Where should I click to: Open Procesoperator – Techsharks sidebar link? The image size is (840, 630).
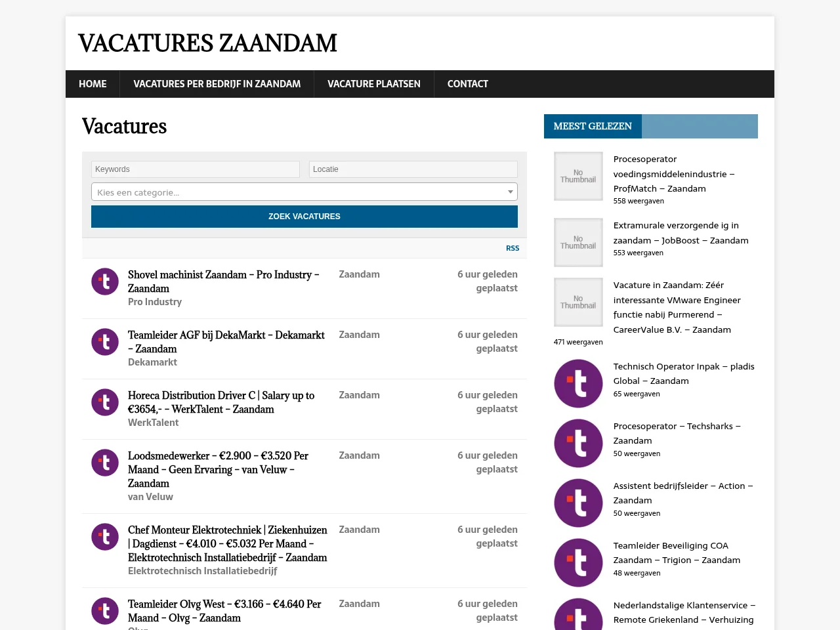click(x=677, y=433)
